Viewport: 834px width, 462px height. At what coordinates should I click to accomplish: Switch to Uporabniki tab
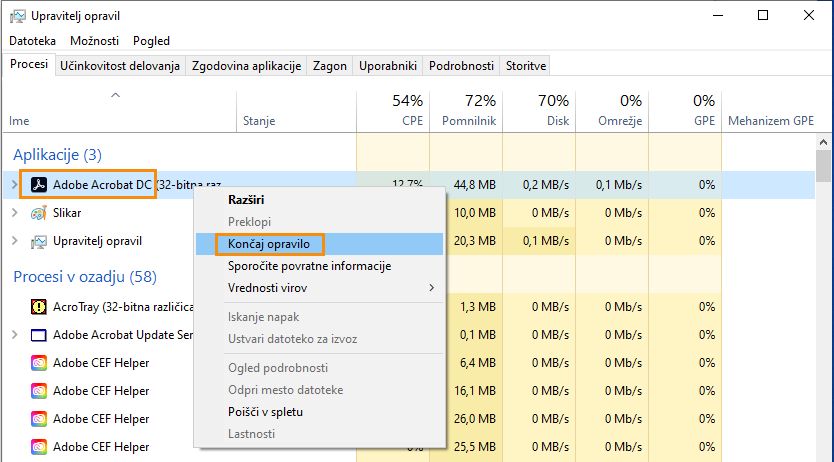pyautogui.click(x=388, y=66)
